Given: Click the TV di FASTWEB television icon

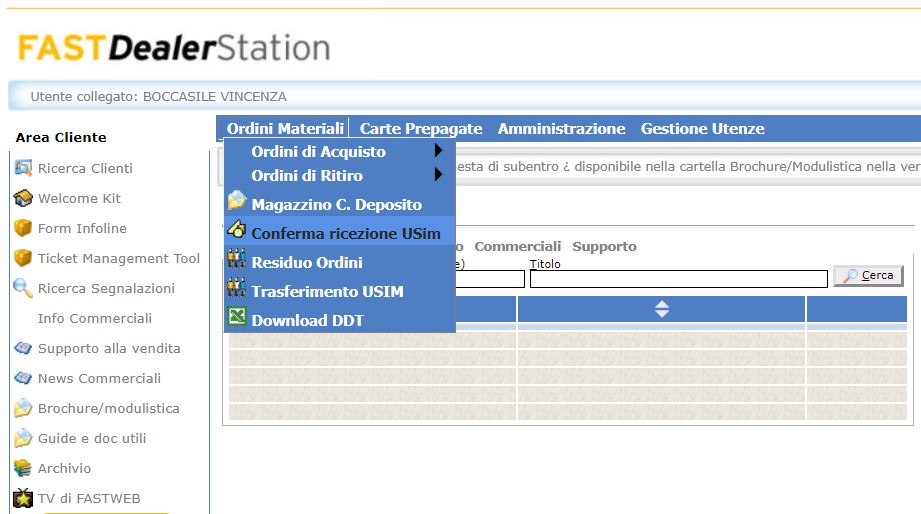Looking at the screenshot, I should (23, 498).
